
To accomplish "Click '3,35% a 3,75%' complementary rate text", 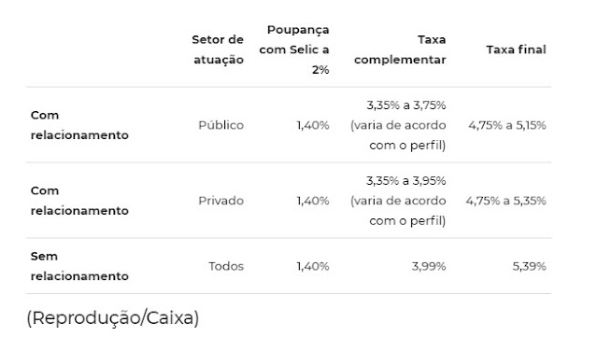I will (x=406, y=105).
